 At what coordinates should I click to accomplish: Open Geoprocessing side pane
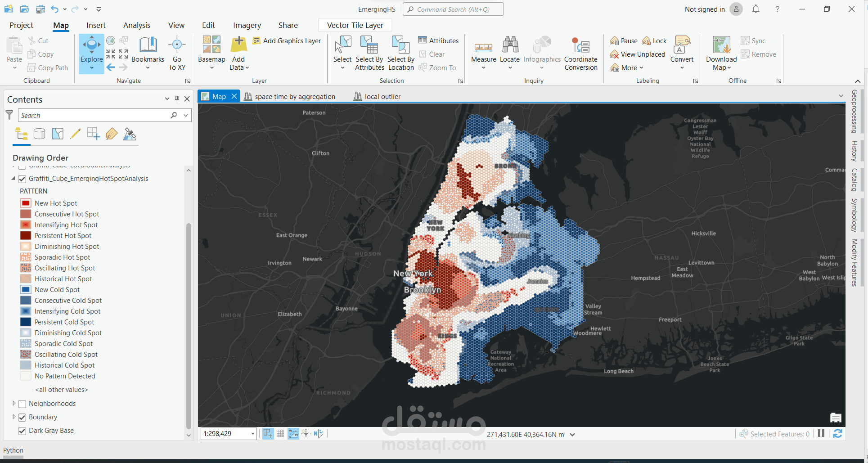pos(854,112)
